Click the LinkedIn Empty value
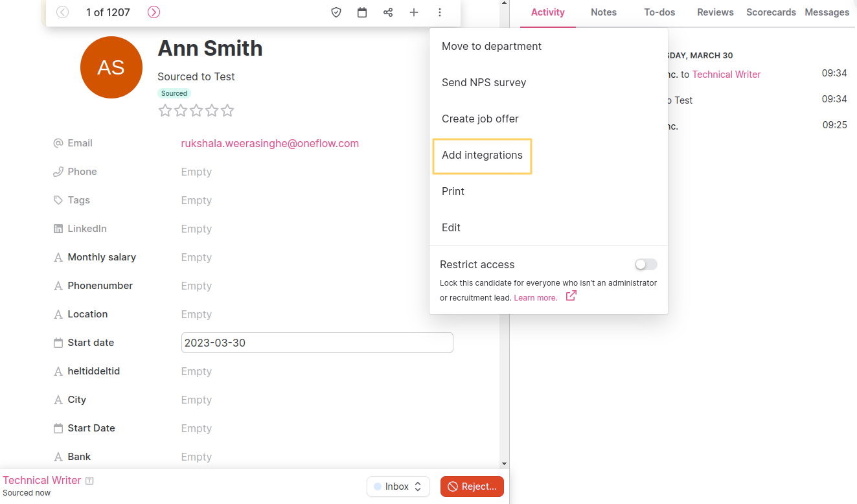The height and width of the screenshot is (504, 857). point(196,229)
